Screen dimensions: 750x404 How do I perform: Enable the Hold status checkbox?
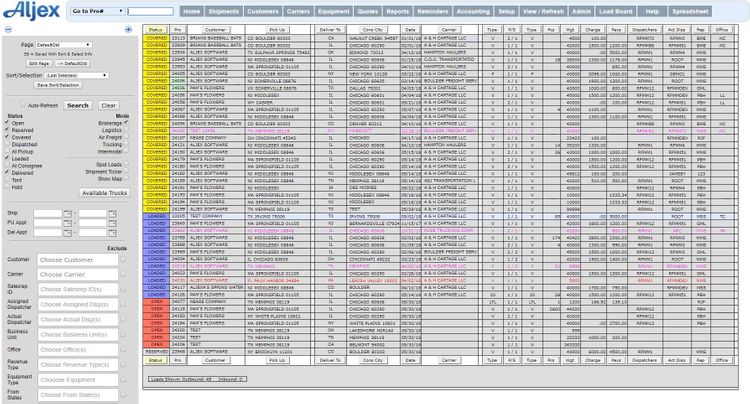(7, 187)
